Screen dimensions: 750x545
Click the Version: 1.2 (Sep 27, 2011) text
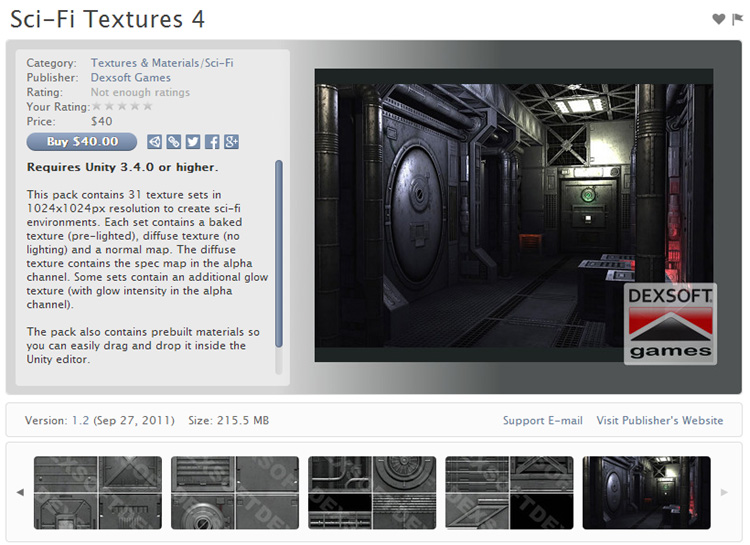point(99,421)
